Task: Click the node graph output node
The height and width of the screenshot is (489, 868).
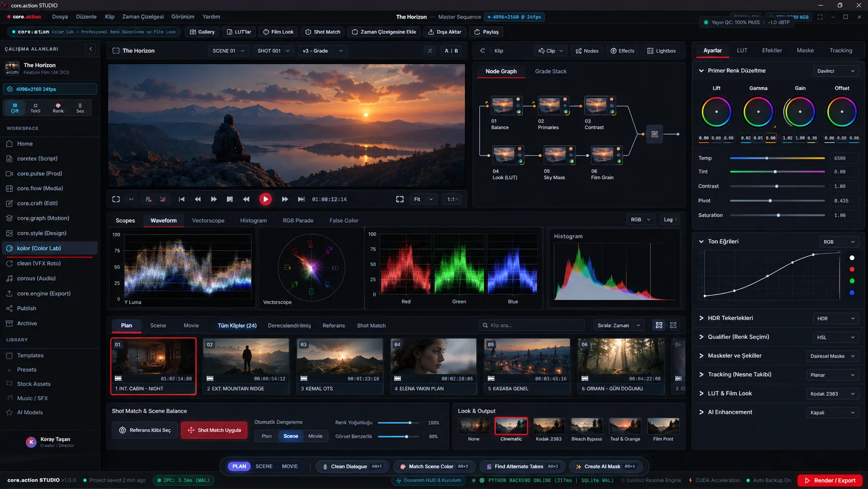Action: pos(655,134)
